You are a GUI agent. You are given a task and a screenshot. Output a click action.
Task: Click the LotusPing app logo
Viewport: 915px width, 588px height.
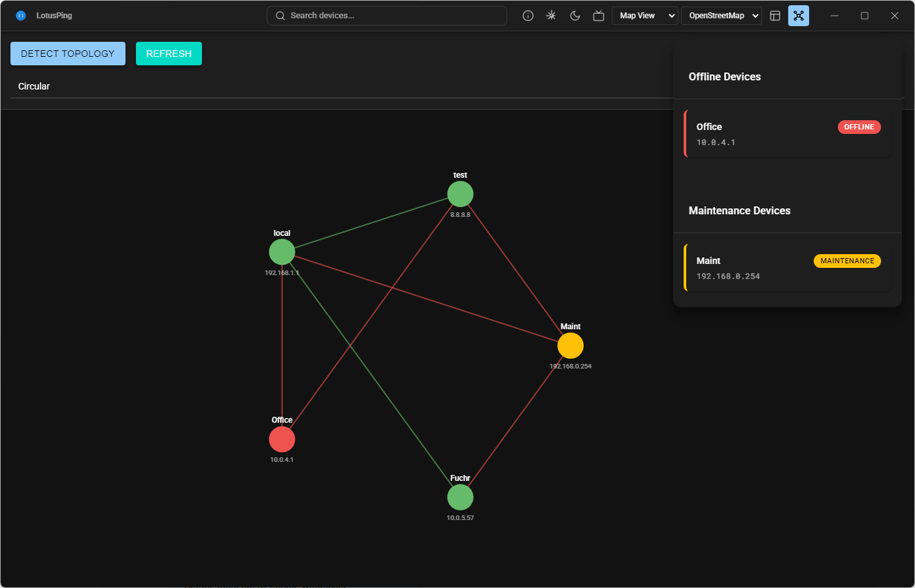pyautogui.click(x=20, y=15)
